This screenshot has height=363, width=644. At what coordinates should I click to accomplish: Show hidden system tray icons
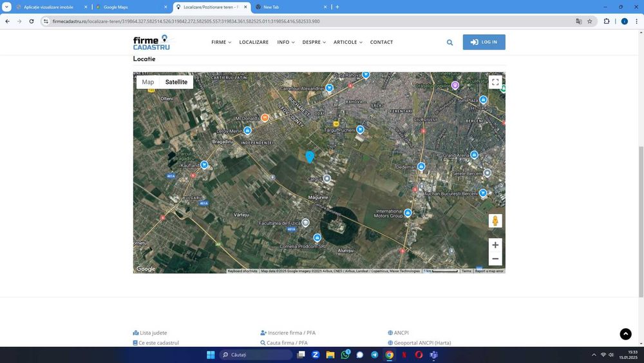tap(594, 355)
